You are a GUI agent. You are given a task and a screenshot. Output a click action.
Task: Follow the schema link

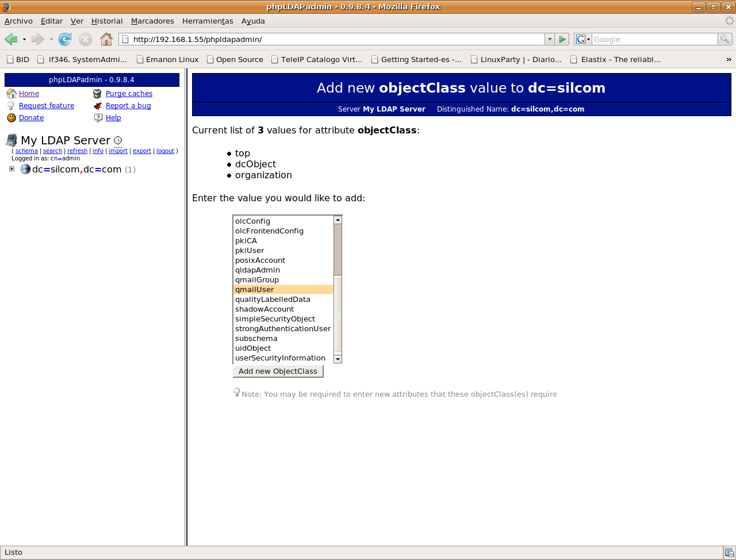click(x=26, y=151)
